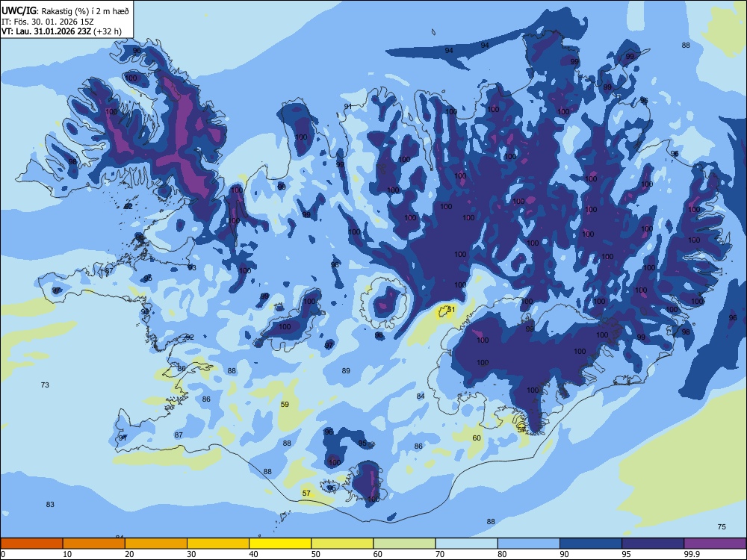Viewport: 747px width, 560px height.
Task: Click the humidity value 60 on the map
Action: [x=477, y=438]
